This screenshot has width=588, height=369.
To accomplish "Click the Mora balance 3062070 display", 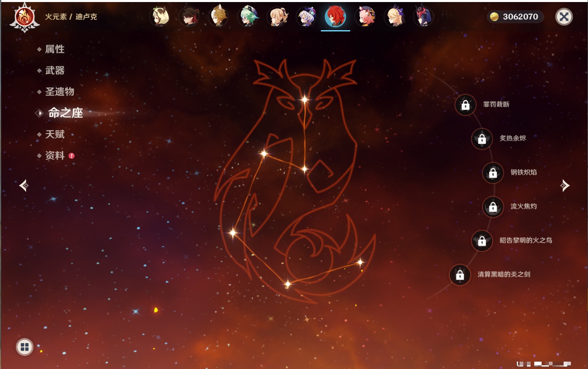I will click(x=515, y=17).
